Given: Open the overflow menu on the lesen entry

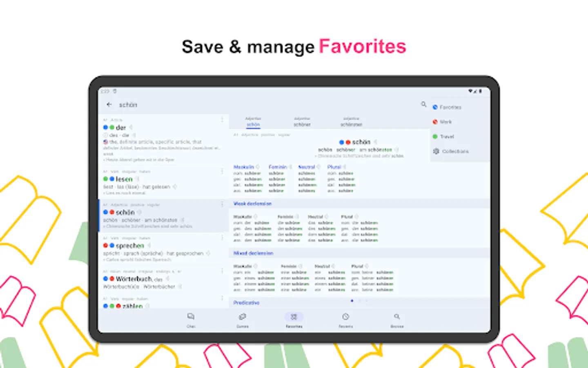Looking at the screenshot, I should tap(222, 171).
